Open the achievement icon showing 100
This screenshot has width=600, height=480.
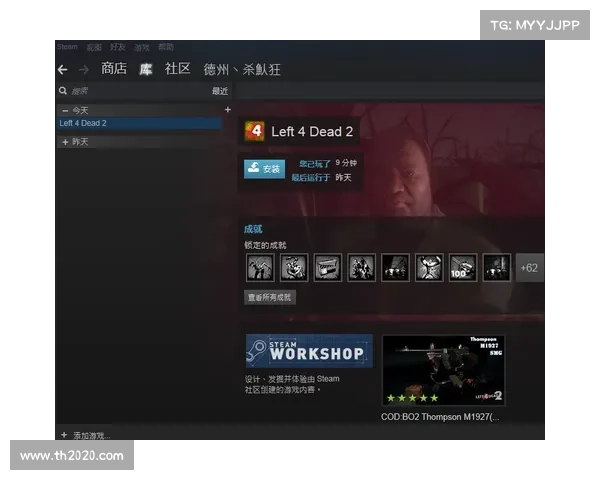point(463,268)
